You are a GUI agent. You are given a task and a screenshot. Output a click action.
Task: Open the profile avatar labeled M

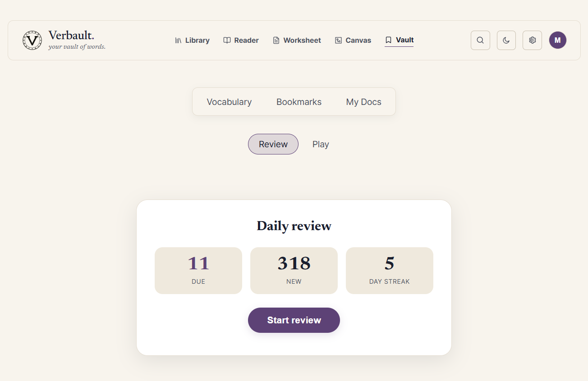point(558,40)
